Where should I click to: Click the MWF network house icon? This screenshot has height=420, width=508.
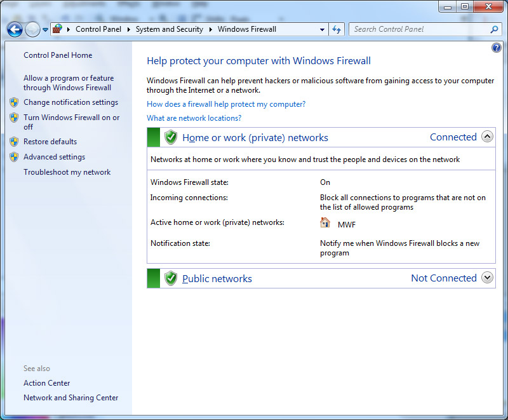click(325, 222)
